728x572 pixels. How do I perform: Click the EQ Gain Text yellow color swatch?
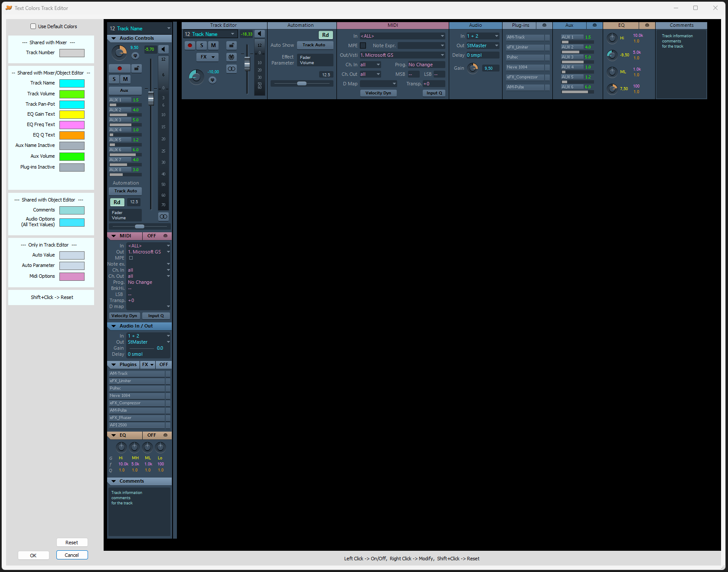click(72, 114)
